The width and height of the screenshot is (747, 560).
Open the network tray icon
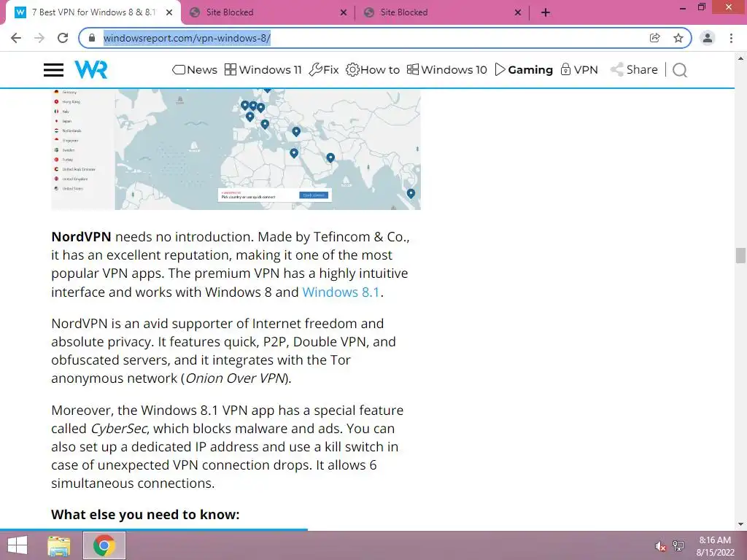(x=678, y=546)
